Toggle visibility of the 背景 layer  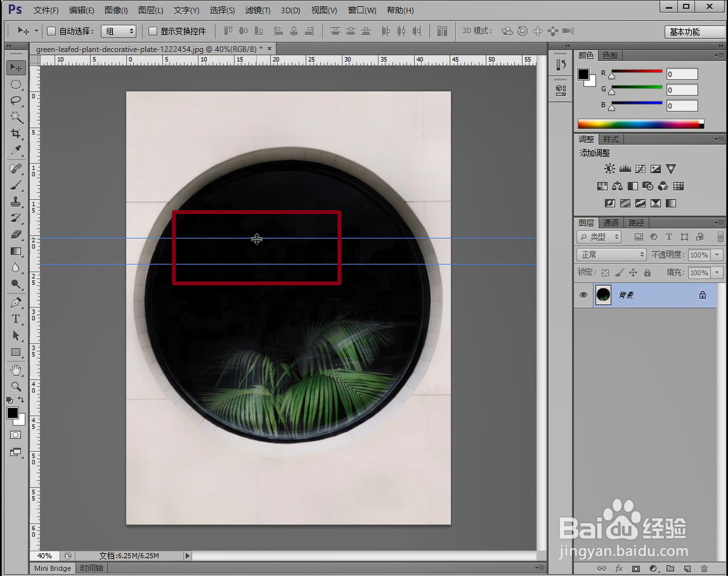pos(583,294)
